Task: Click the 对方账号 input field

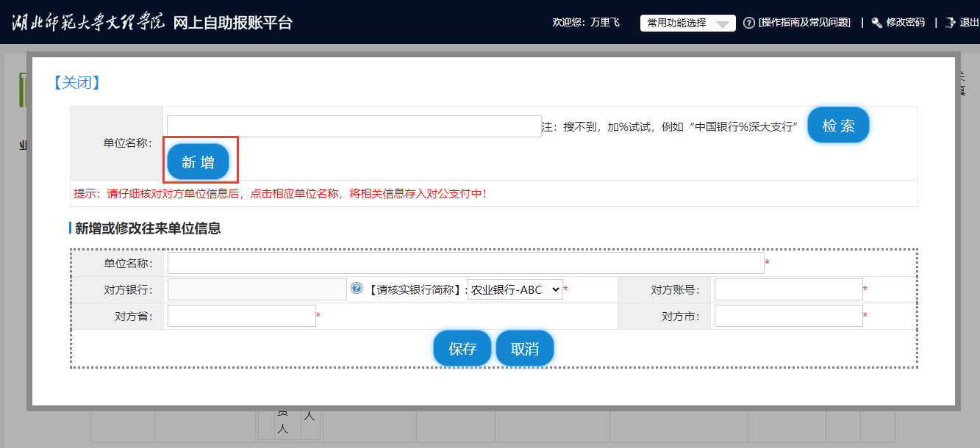Action: click(x=788, y=289)
